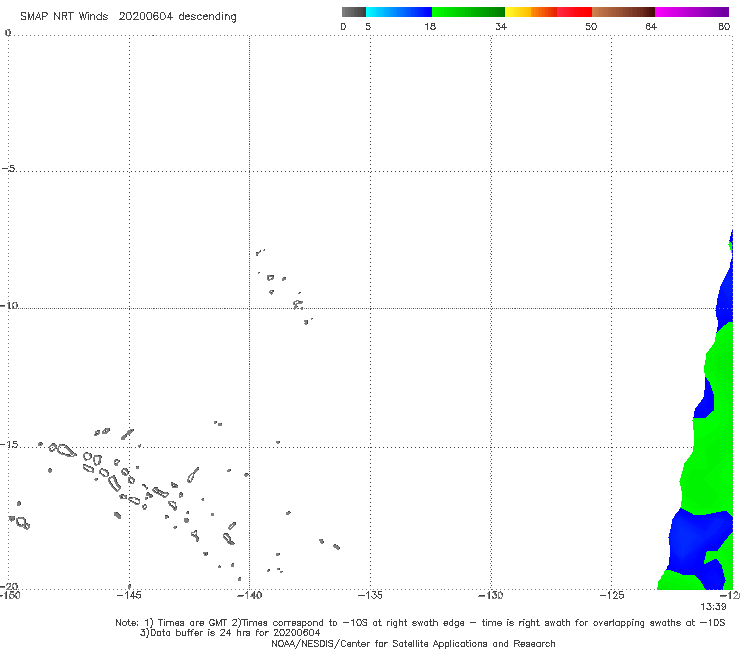Click the latitude label '-10'
This screenshot has width=740, height=650.
tap(8, 305)
